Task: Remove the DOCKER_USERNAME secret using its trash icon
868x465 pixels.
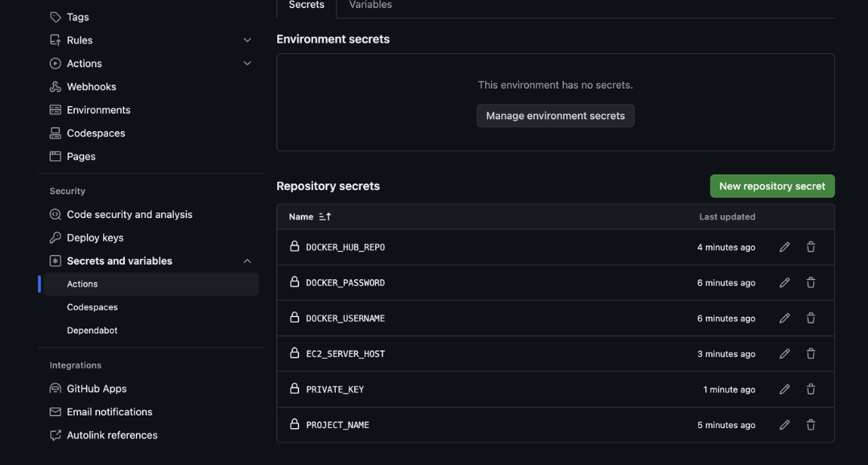Action: point(811,318)
